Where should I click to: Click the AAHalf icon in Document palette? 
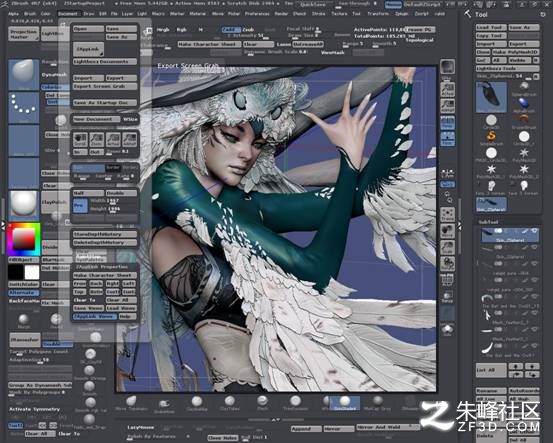129,140
